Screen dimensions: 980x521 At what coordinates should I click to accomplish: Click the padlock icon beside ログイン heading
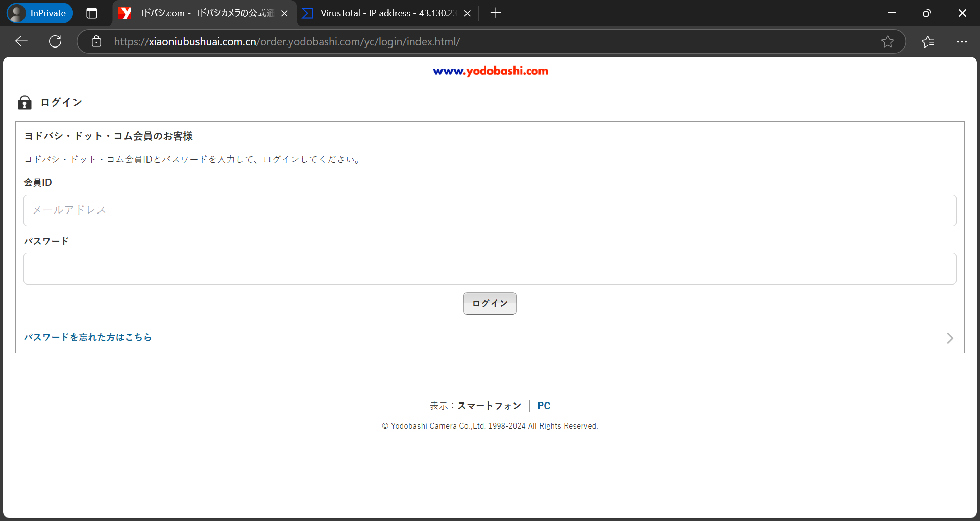[24, 103]
